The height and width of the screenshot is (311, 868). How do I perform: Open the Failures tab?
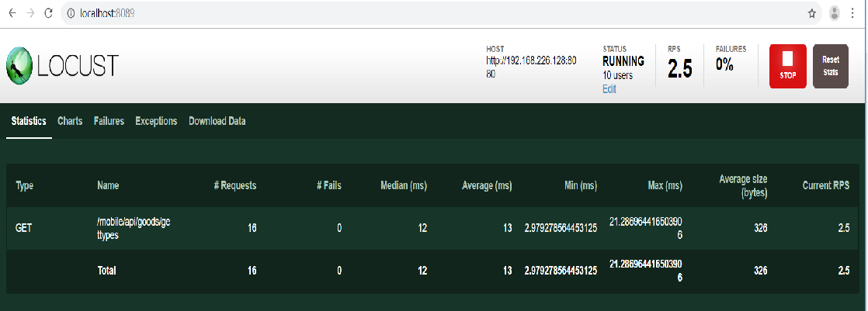click(109, 122)
